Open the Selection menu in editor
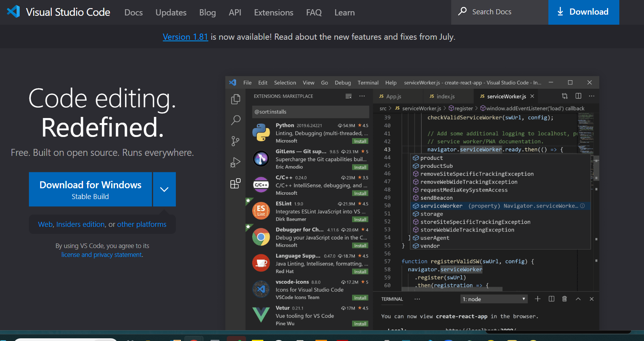Viewport: 644px width, 341px height. tap(285, 83)
